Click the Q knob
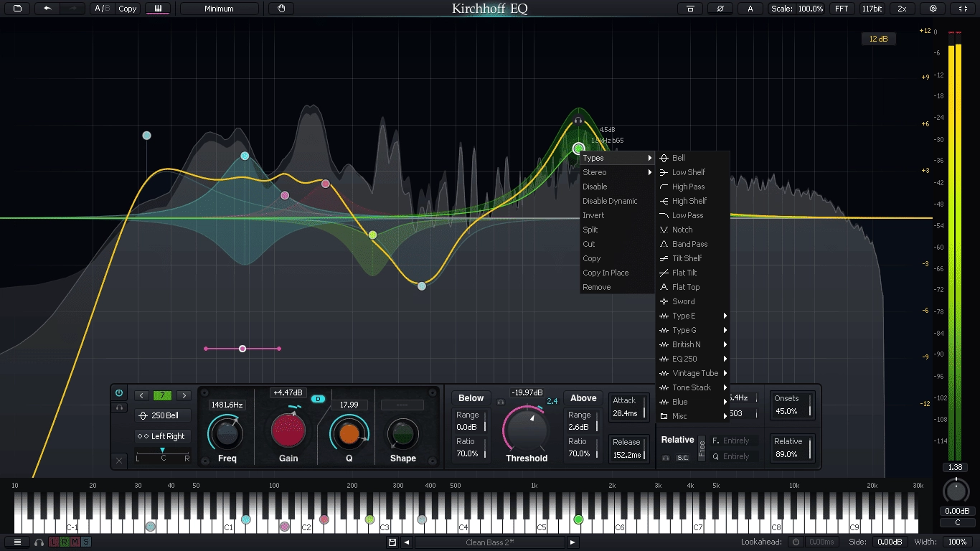This screenshot has width=980, height=551. coord(349,433)
